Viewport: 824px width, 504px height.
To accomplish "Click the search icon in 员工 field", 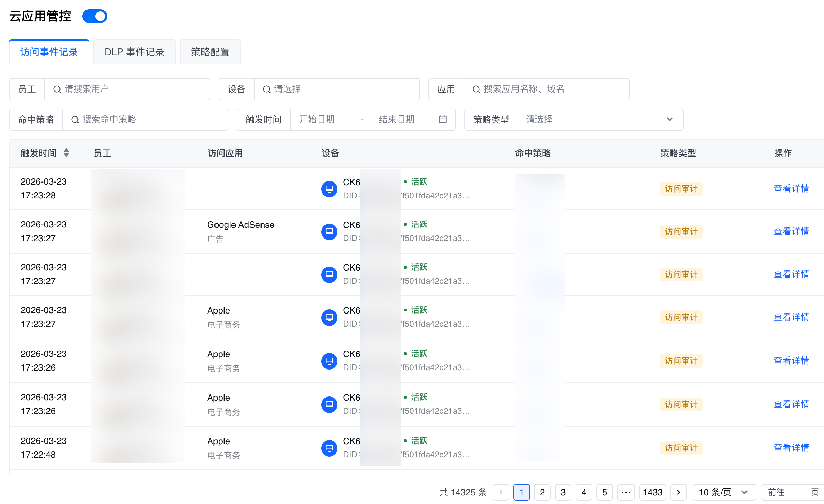I will tap(57, 89).
